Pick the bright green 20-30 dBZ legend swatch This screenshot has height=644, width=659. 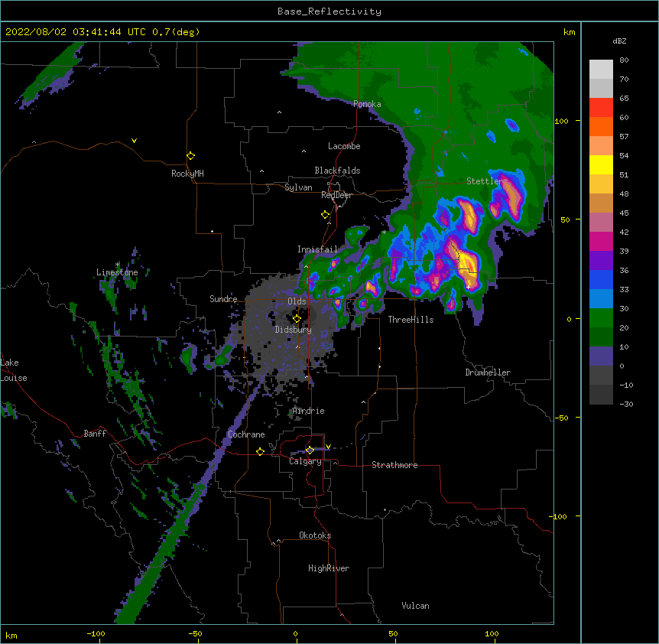[x=601, y=318]
